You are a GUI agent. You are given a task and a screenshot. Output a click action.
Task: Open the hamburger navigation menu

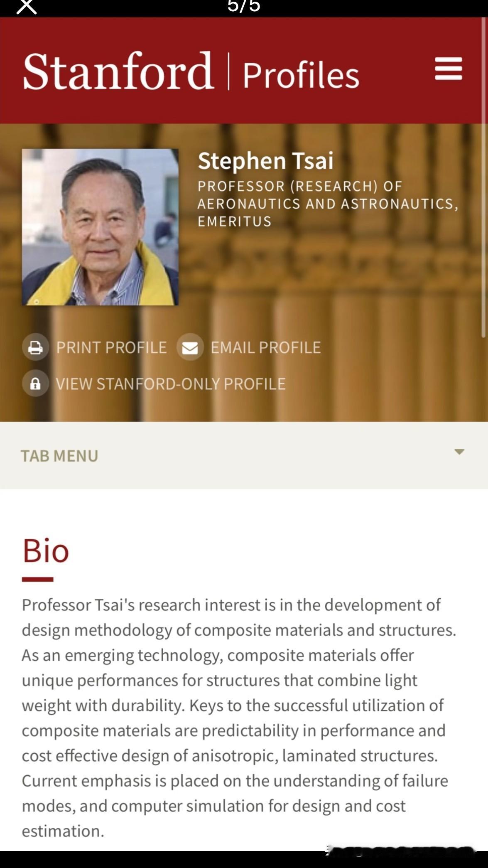[x=449, y=69]
